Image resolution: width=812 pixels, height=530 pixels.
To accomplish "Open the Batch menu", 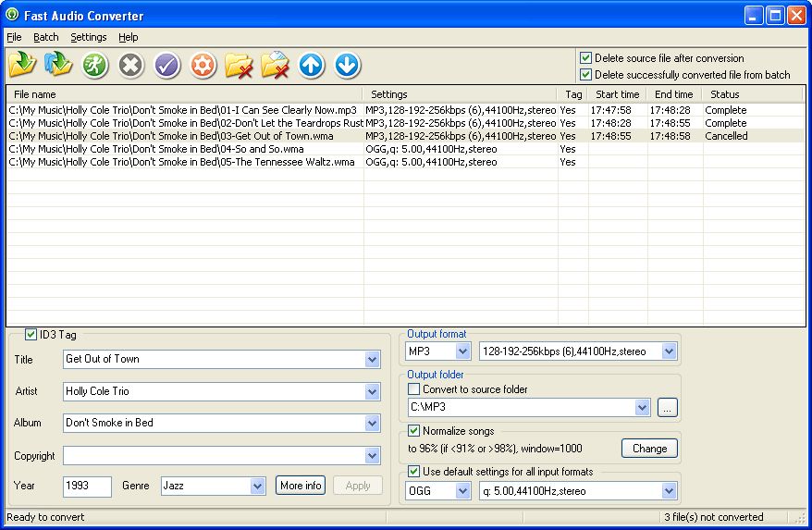I will click(45, 37).
